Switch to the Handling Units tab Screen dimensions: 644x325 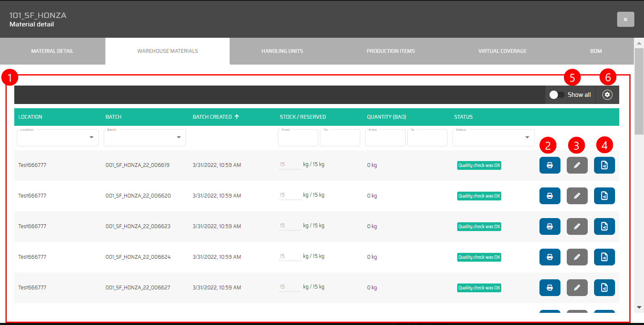click(x=282, y=51)
